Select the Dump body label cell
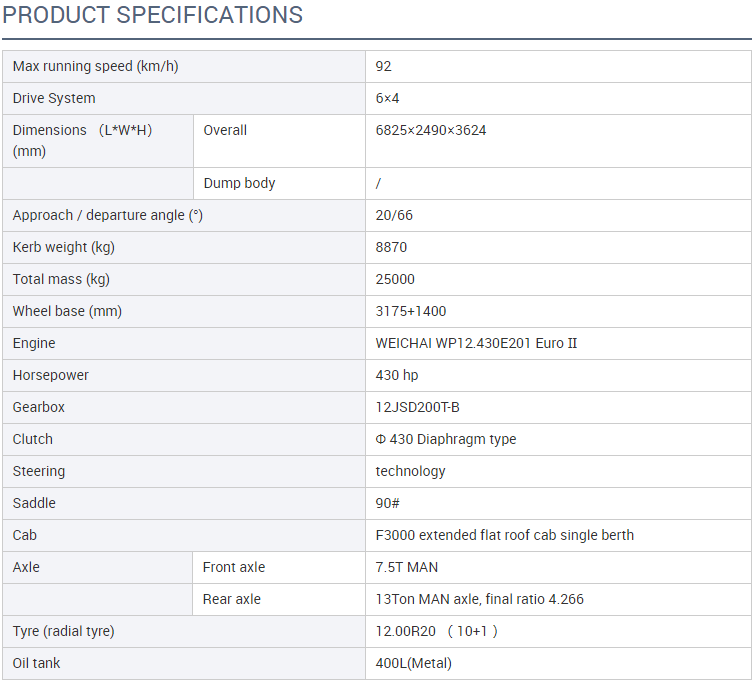Viewport: 754px width, 682px height. pos(279,183)
